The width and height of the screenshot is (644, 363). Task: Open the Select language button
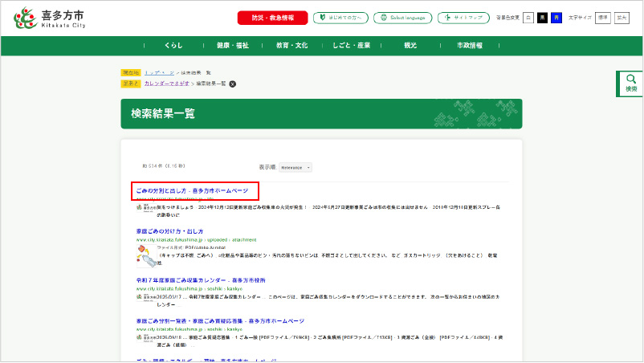point(402,18)
